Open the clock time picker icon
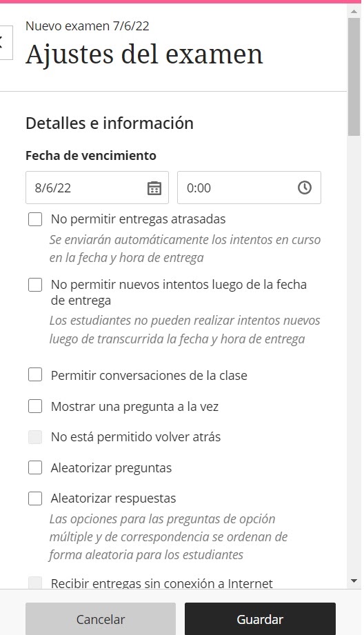Viewport: 364px width, 635px height. tap(305, 188)
